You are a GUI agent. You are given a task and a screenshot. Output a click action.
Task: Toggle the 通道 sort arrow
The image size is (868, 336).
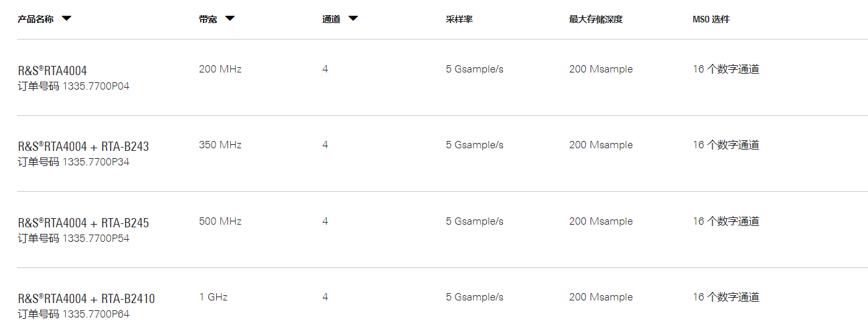coord(353,18)
